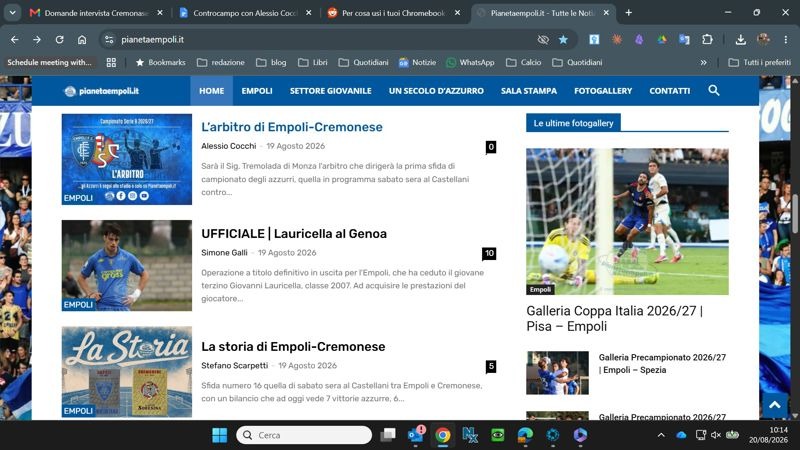Click the site search magnifier icon
Image resolution: width=800 pixels, height=450 pixels.
714,90
